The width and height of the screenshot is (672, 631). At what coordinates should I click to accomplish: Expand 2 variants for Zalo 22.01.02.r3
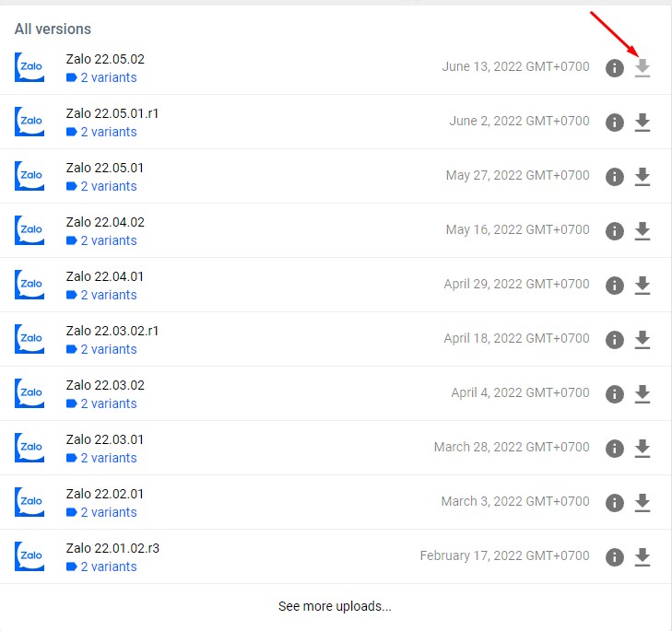108,567
